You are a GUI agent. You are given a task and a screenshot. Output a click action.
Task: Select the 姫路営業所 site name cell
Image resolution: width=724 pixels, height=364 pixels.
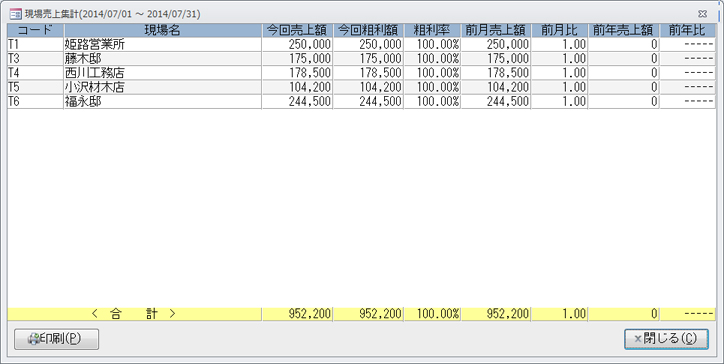tap(163, 44)
